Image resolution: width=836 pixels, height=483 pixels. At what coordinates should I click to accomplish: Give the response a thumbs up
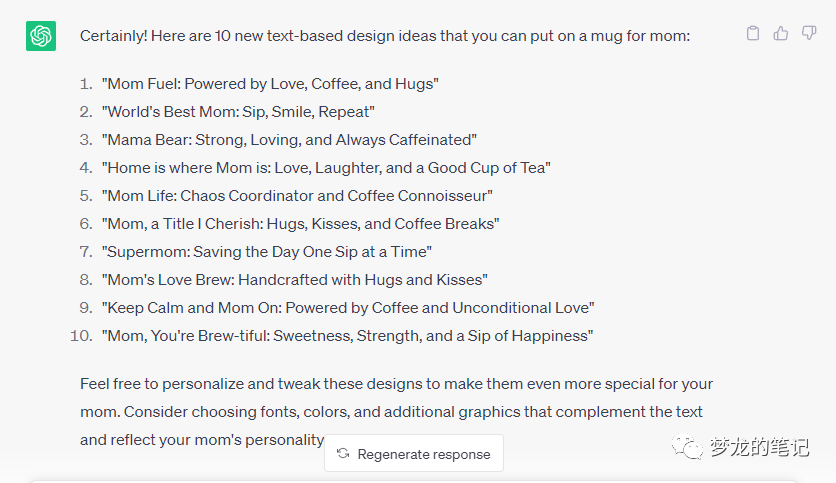pos(781,34)
